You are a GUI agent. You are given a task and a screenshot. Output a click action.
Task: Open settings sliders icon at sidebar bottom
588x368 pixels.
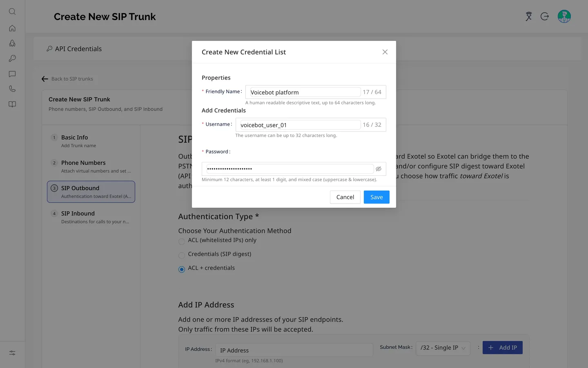coord(12,353)
